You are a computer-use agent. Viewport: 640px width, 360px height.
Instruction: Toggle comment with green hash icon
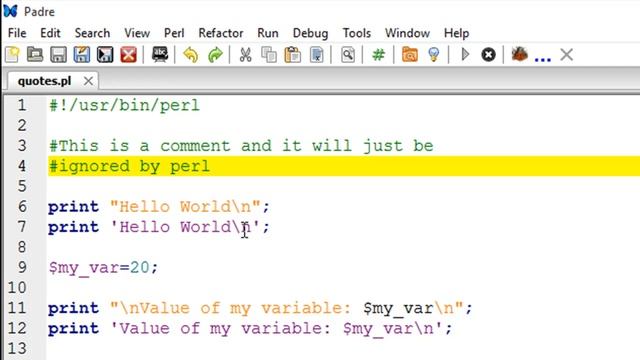coord(378,54)
